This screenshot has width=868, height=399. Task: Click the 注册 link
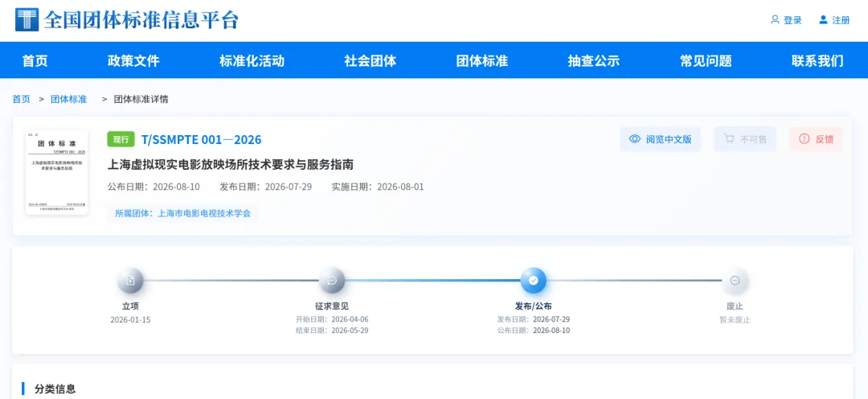pos(841,20)
